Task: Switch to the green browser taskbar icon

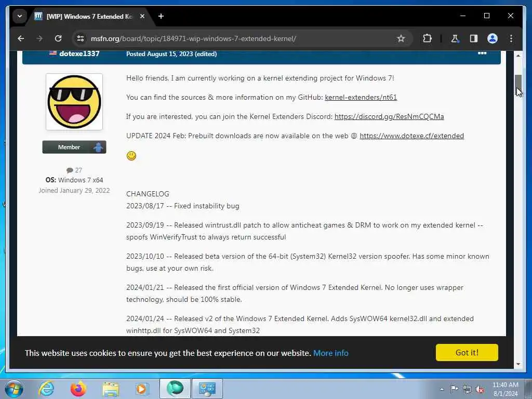Action: 175,389
